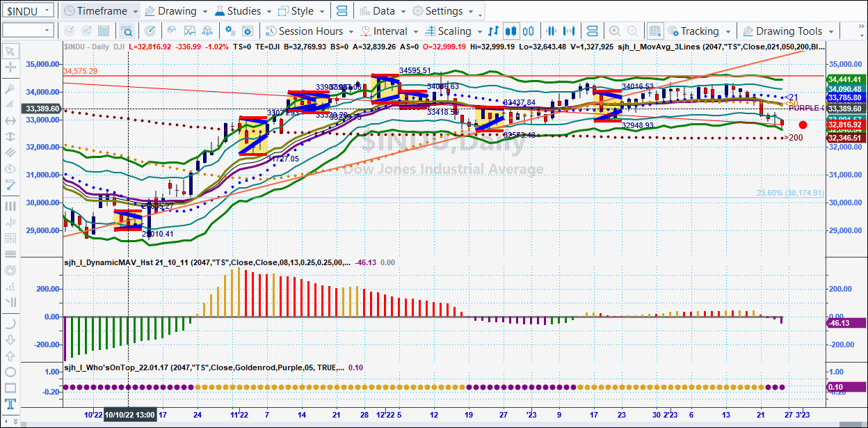
Task: Select the up arrow drawing tool
Action: click(10, 355)
